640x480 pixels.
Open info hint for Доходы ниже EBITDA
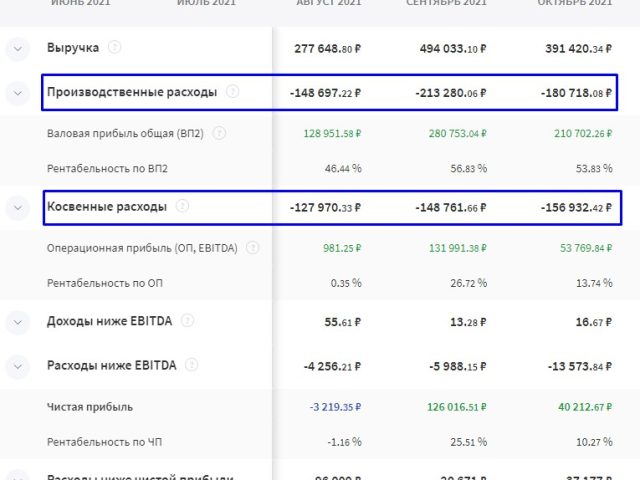[x=187, y=321]
